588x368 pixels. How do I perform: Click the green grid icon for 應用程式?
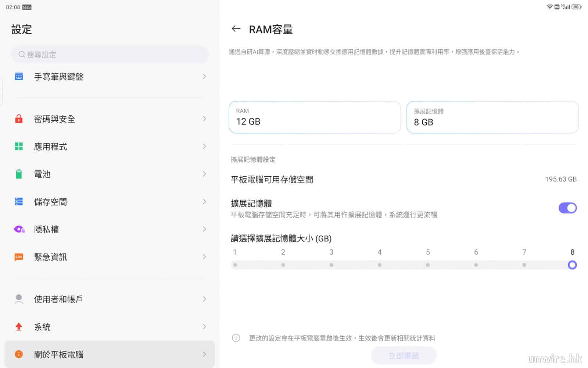click(19, 146)
